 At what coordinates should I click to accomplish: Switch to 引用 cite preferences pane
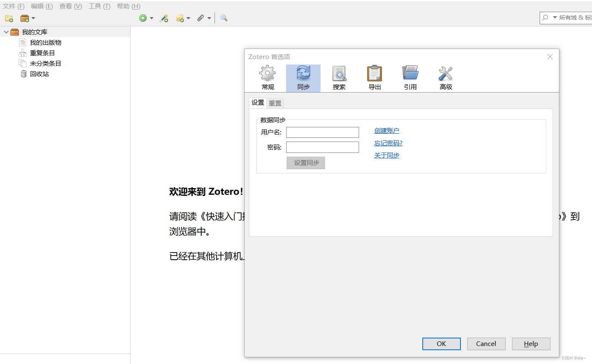(x=410, y=78)
